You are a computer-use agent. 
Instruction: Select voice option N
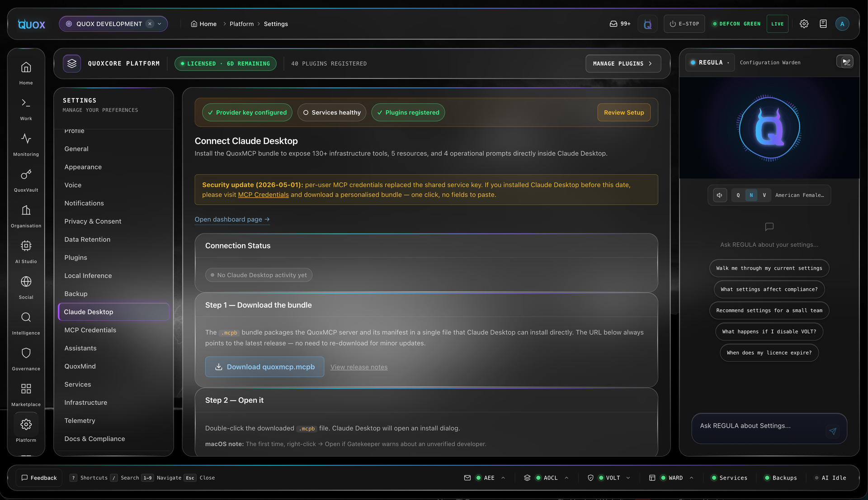[x=751, y=195]
